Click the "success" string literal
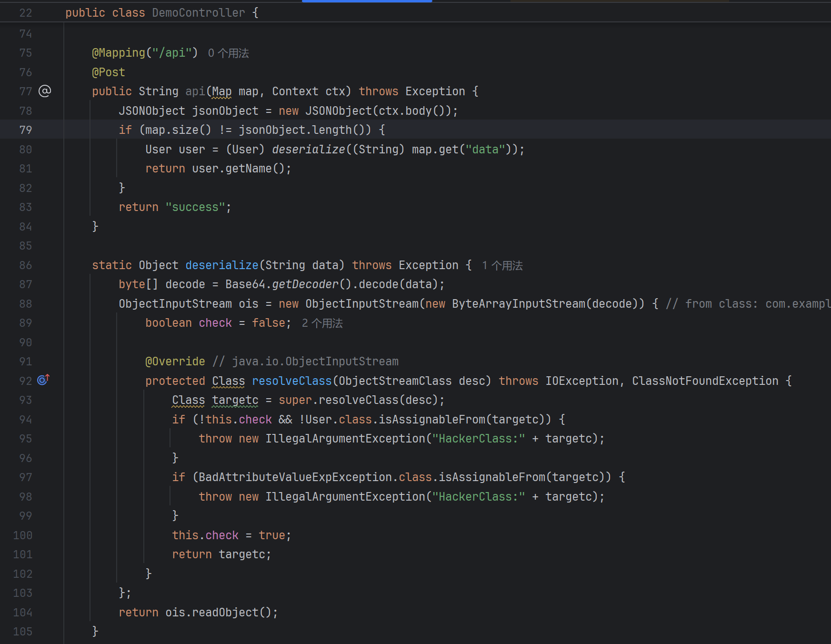831x644 pixels. point(195,207)
